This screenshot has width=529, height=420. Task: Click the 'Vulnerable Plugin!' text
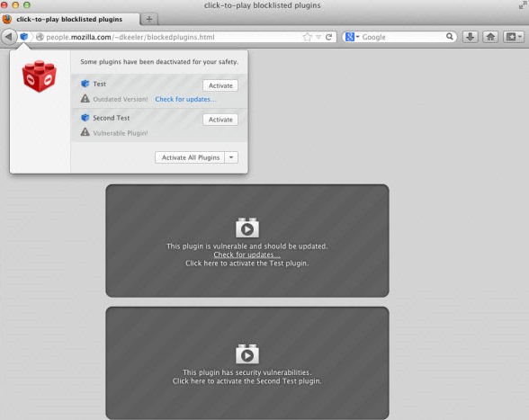pos(121,133)
